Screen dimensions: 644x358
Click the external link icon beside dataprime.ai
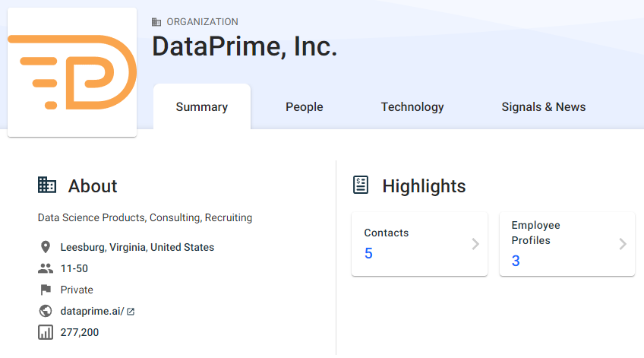pyautogui.click(x=131, y=312)
